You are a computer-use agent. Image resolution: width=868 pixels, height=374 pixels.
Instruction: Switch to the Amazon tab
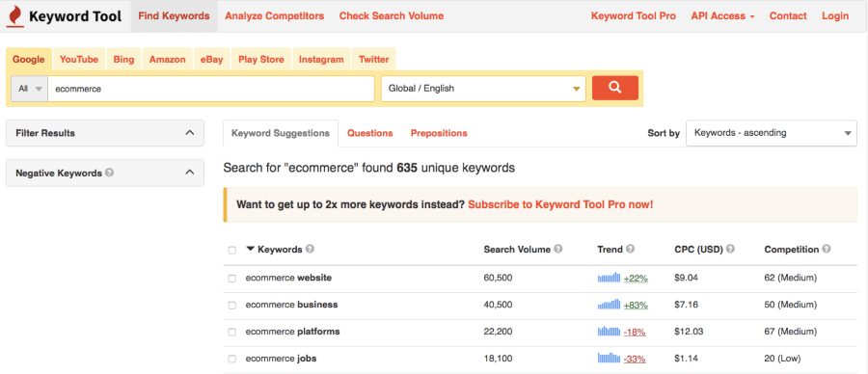pos(167,59)
